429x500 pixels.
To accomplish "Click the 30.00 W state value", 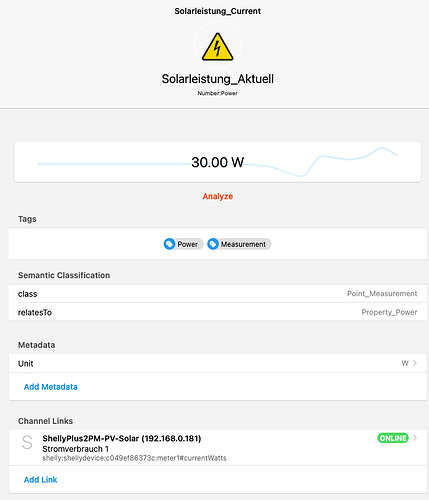I will pos(218,162).
